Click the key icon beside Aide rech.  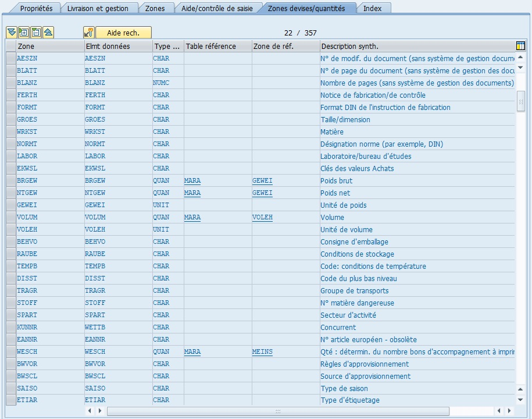coord(89,33)
